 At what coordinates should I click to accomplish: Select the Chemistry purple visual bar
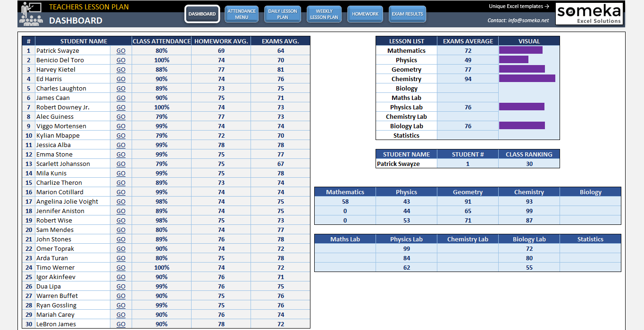[x=527, y=78]
